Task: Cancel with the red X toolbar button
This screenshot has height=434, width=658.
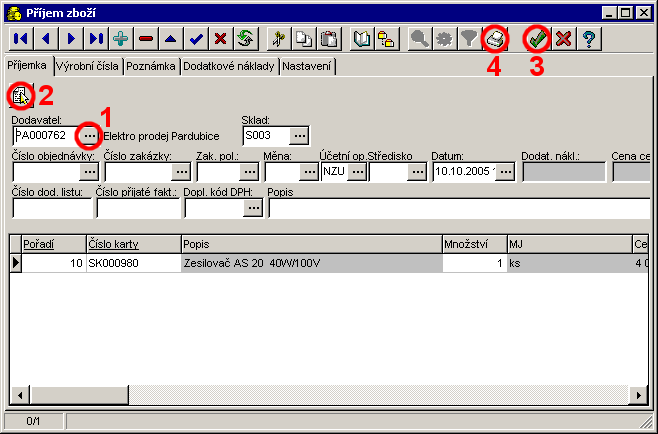Action: tap(564, 39)
